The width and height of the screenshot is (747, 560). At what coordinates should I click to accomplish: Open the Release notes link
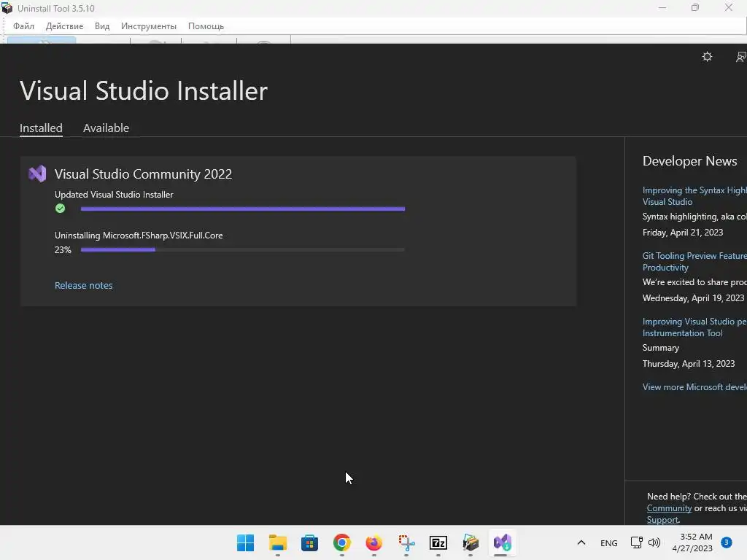click(83, 285)
